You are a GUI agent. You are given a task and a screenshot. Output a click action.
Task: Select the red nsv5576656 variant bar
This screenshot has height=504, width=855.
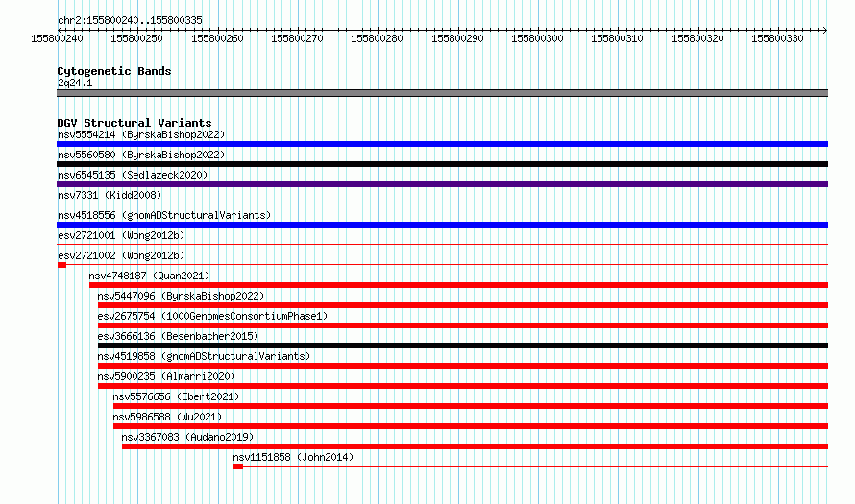pyautogui.click(x=471, y=406)
